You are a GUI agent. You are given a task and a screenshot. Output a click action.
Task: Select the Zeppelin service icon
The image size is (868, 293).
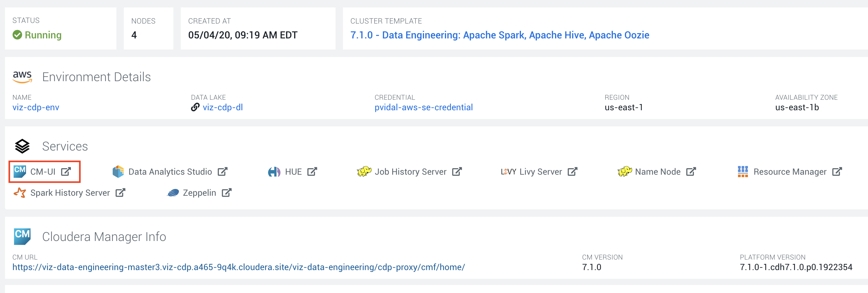(173, 193)
